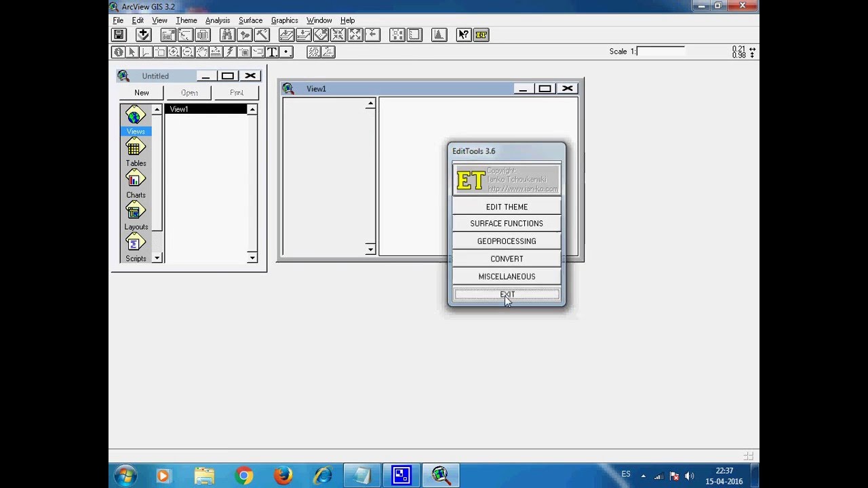Screen dimensions: 868x488
Task: Click the fixed Zoom In arrows icon
Action: coord(338,35)
